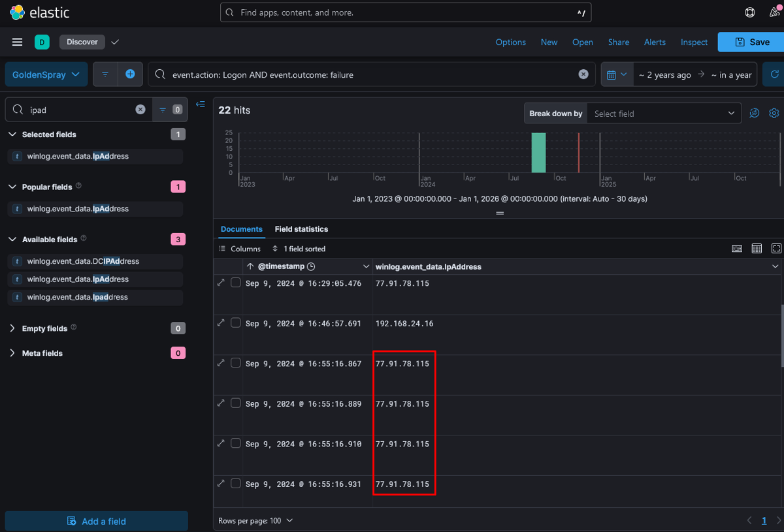Switch to the Field statistics tab
784x532 pixels.
pyautogui.click(x=301, y=229)
